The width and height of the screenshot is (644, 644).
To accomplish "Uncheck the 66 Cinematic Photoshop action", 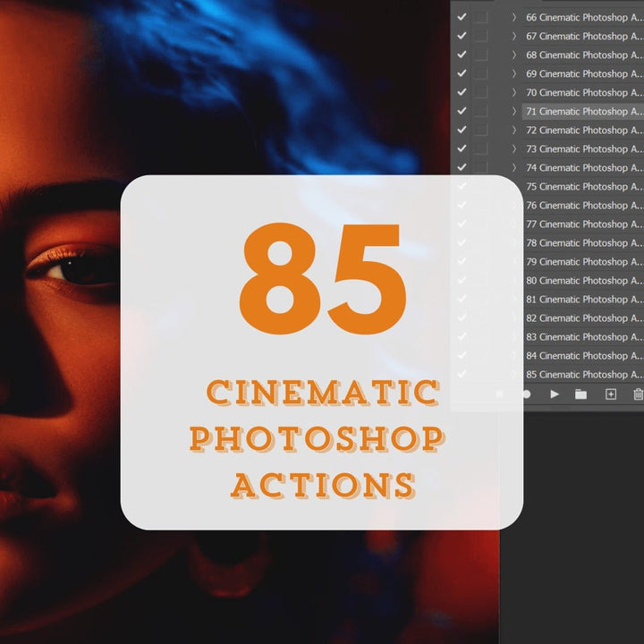I will tap(462, 17).
